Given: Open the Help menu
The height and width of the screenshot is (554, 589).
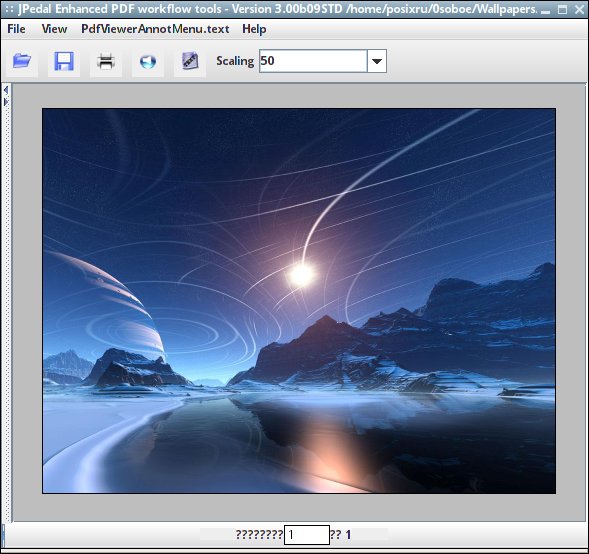Looking at the screenshot, I should [254, 29].
